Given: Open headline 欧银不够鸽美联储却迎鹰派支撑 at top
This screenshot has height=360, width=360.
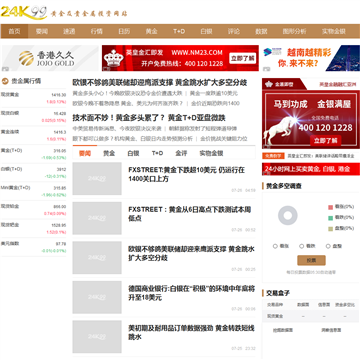Looking at the screenshot, I should pyautogui.click(x=160, y=82).
